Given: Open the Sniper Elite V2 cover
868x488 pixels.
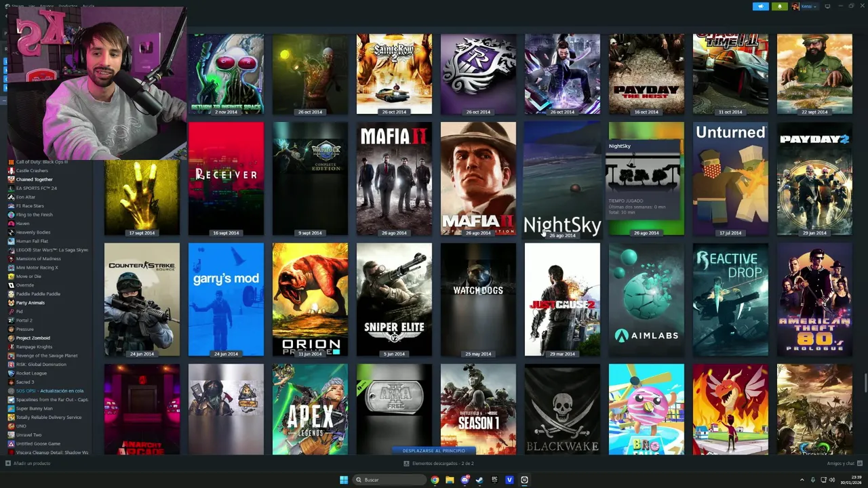Looking at the screenshot, I should coord(394,300).
